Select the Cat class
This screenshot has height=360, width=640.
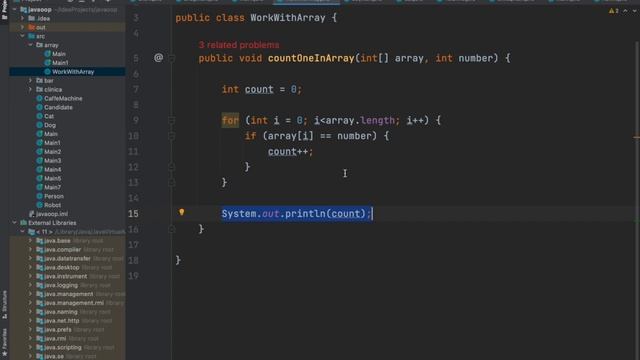click(49, 116)
